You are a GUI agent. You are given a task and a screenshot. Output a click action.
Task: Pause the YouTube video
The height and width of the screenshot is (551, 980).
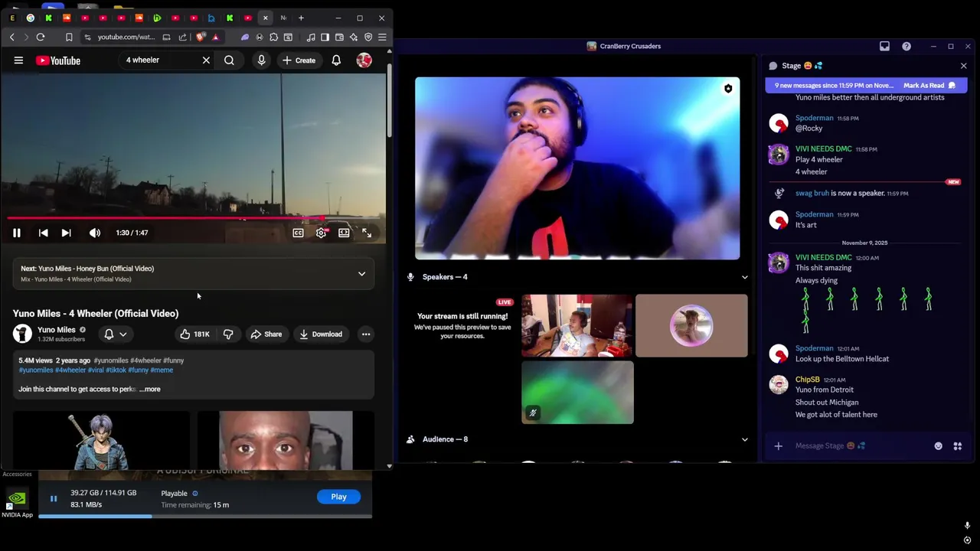tap(17, 233)
